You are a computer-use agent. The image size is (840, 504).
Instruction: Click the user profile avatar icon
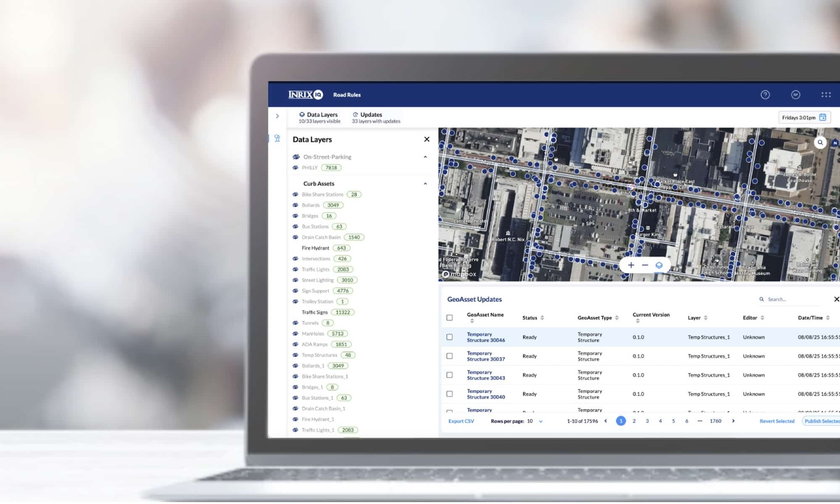point(795,95)
